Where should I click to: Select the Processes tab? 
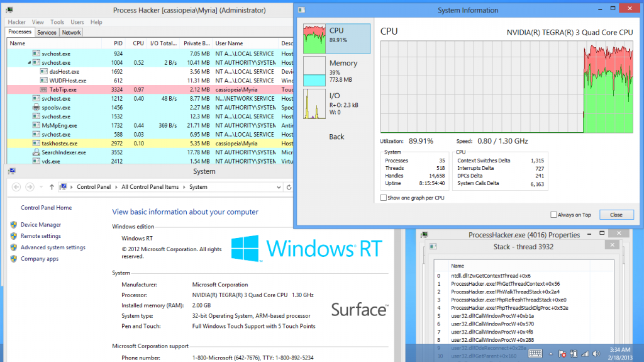click(x=19, y=31)
